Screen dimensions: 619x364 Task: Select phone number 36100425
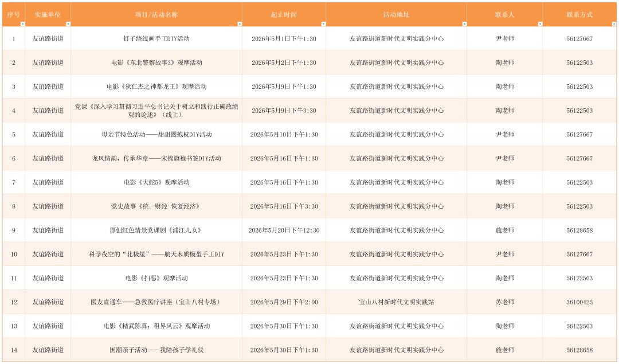(x=579, y=301)
